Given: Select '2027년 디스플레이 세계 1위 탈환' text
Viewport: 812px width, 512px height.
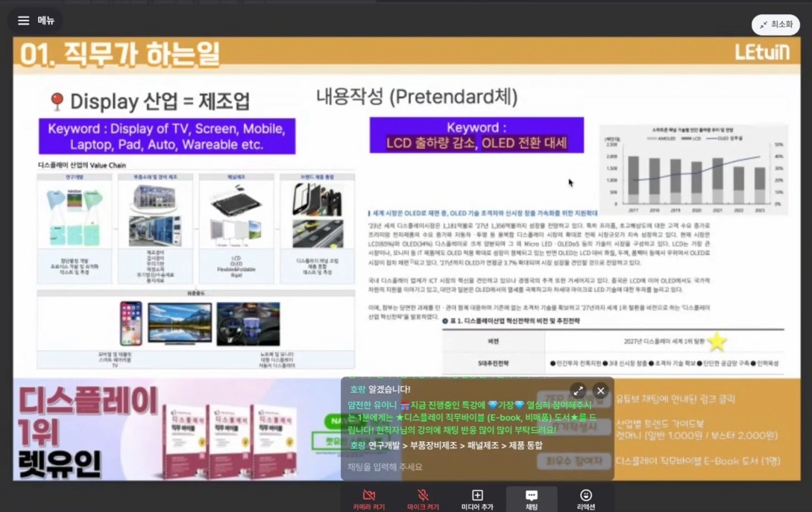Looking at the screenshot, I should [664, 341].
